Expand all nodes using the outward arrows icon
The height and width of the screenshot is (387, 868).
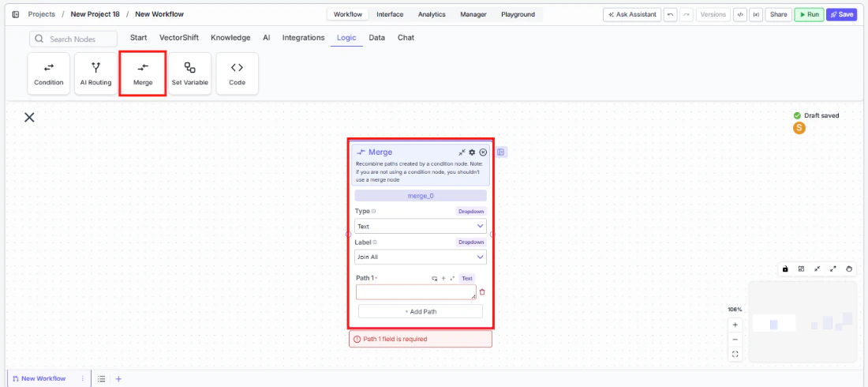pyautogui.click(x=833, y=269)
